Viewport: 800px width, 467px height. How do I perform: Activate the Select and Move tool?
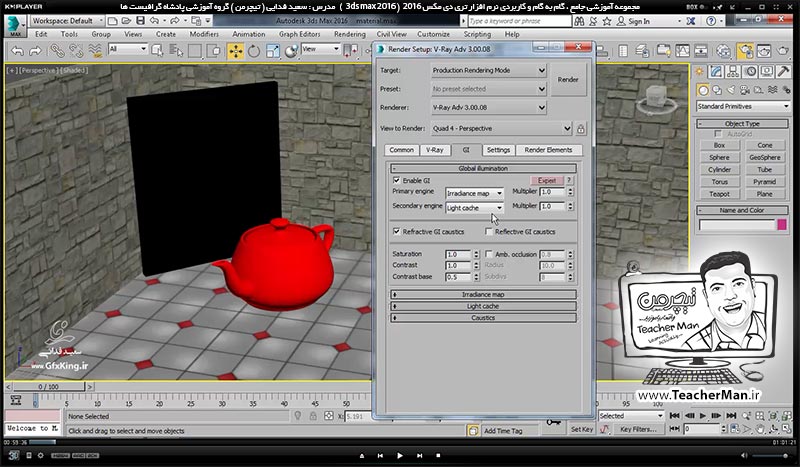[x=235, y=51]
